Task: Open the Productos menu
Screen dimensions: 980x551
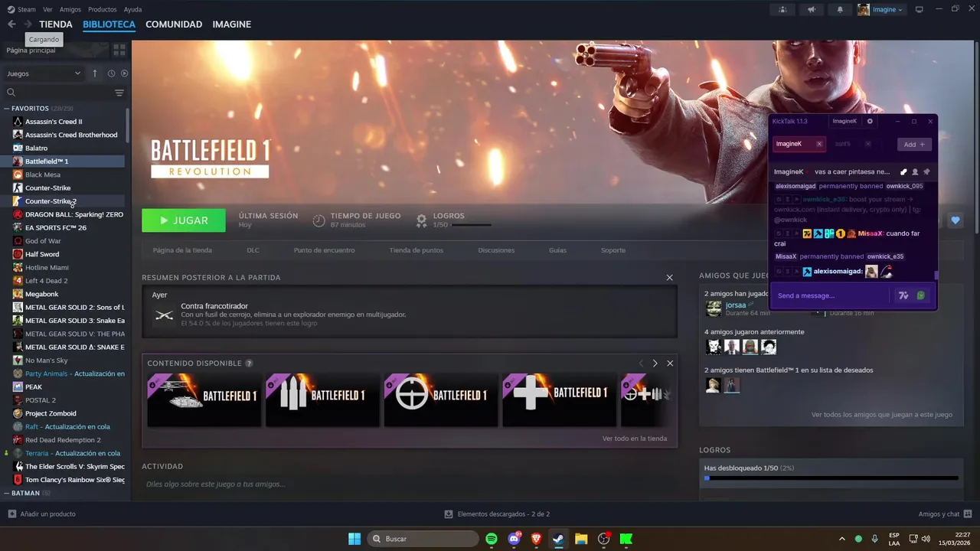Action: [103, 10]
